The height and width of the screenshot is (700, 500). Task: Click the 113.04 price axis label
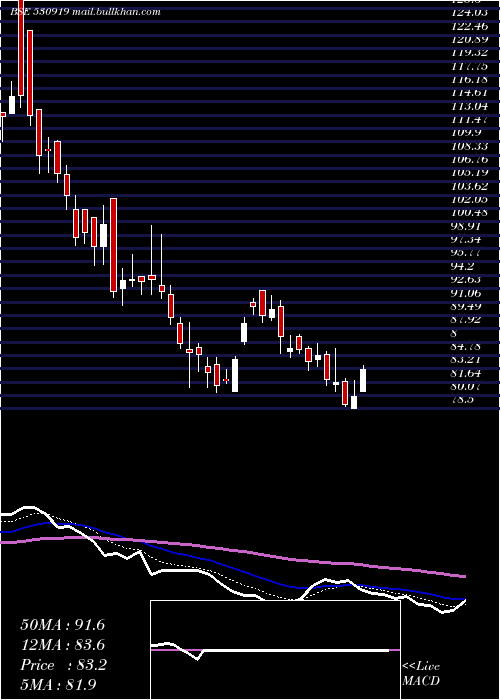click(x=469, y=106)
